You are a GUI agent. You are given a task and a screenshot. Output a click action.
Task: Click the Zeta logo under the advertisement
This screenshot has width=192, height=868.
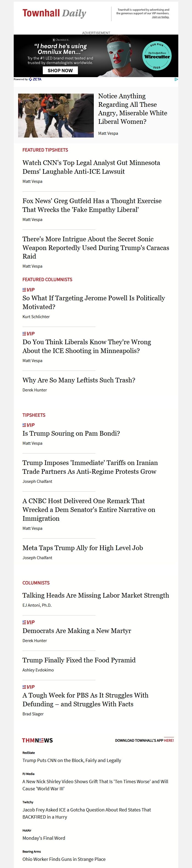pos(35,80)
